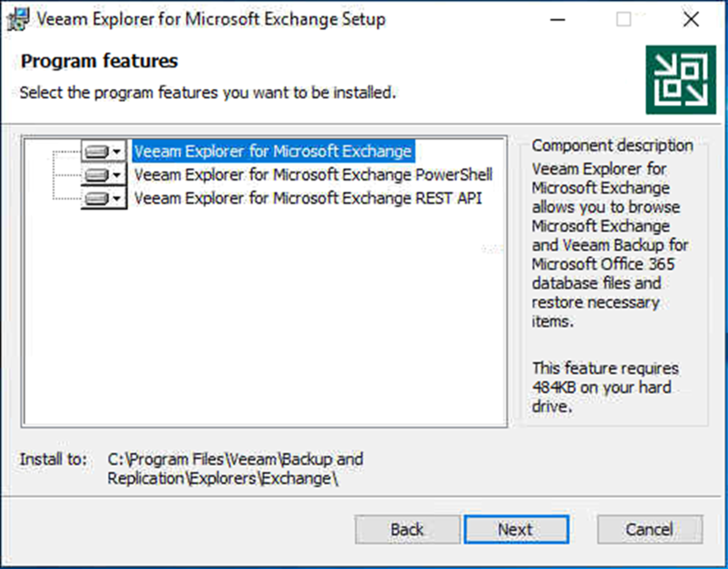
Task: Open feature dropdown for Veeam Explorer for Microsoft Exchange
Action: click(x=104, y=151)
